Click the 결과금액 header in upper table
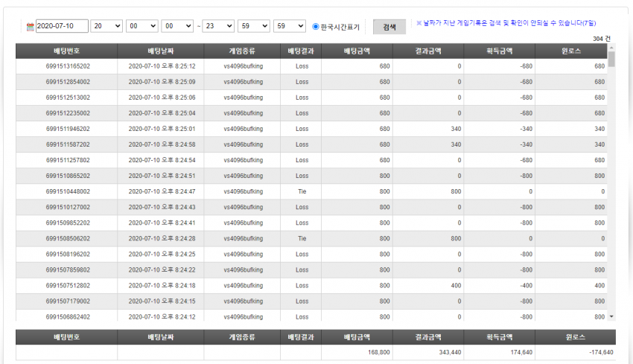 [428, 51]
